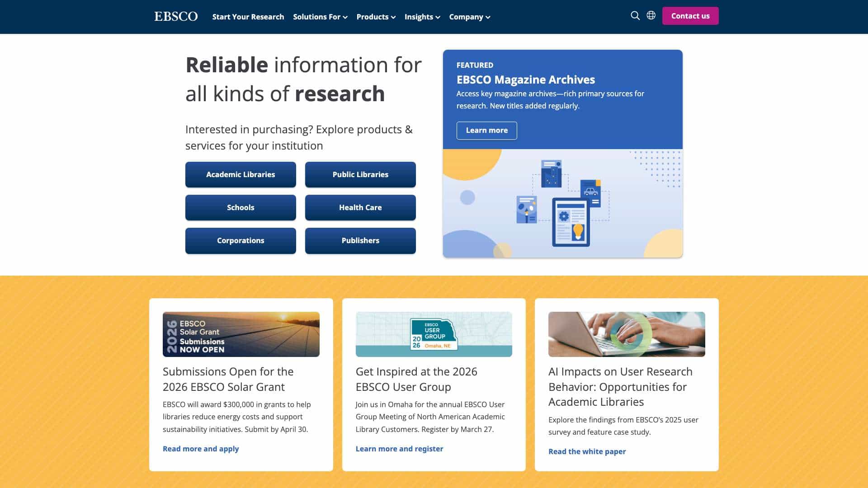868x488 pixels.
Task: Click Learn more in Featured card
Action: 486,130
